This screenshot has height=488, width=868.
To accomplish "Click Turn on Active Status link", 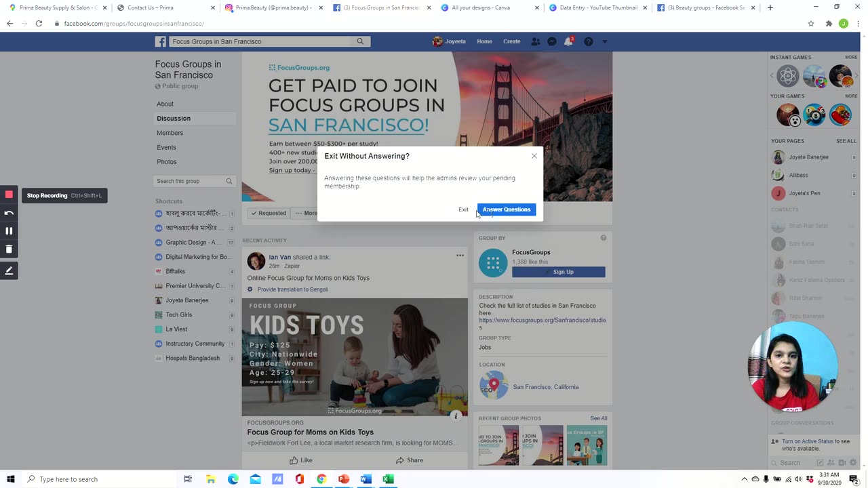I will 808,441.
